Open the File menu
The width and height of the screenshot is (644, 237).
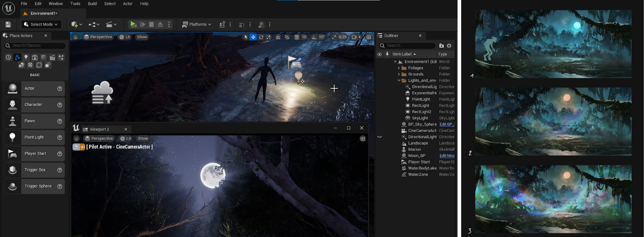click(x=24, y=4)
